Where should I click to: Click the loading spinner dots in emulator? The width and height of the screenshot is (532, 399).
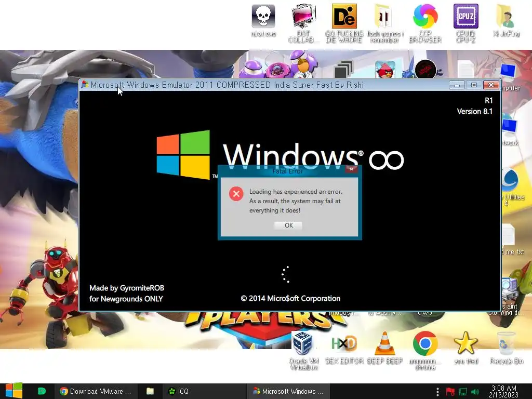tap(286, 274)
